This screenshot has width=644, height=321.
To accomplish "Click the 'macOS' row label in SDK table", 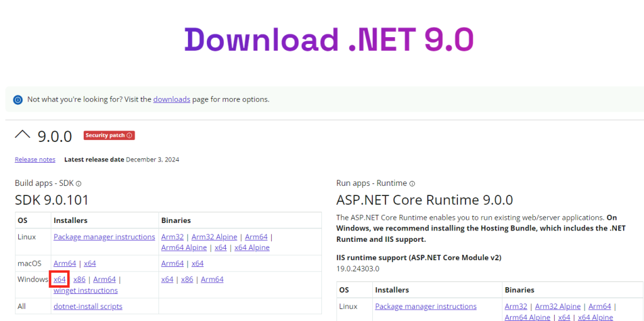I will click(x=30, y=264).
